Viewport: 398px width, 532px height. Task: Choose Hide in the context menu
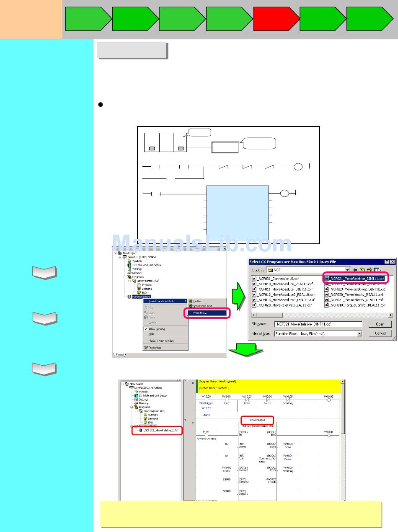[x=165, y=334]
